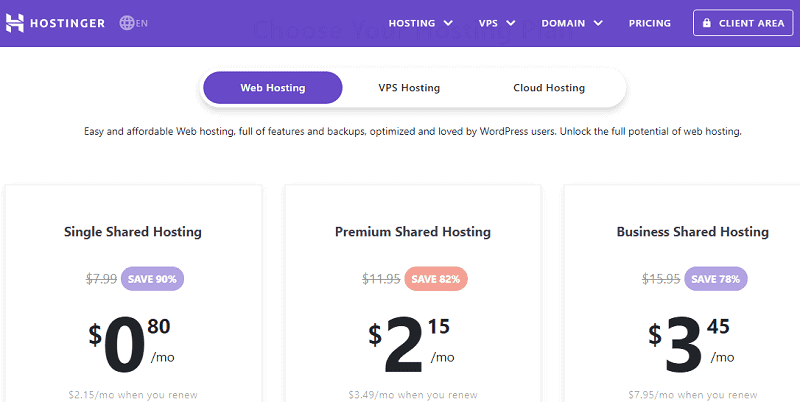800x402 pixels.
Task: Click the SAVE 78% badge
Action: point(715,279)
